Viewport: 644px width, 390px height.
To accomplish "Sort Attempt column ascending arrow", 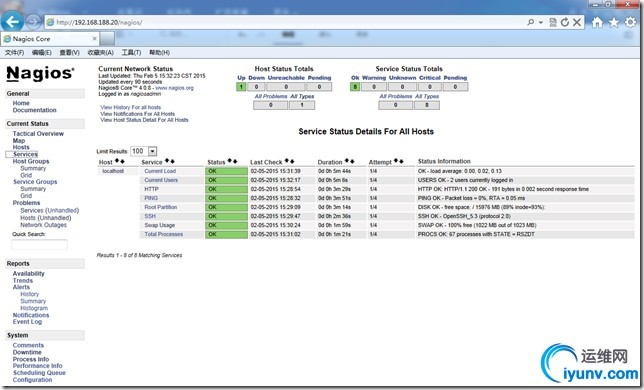I will (x=396, y=161).
